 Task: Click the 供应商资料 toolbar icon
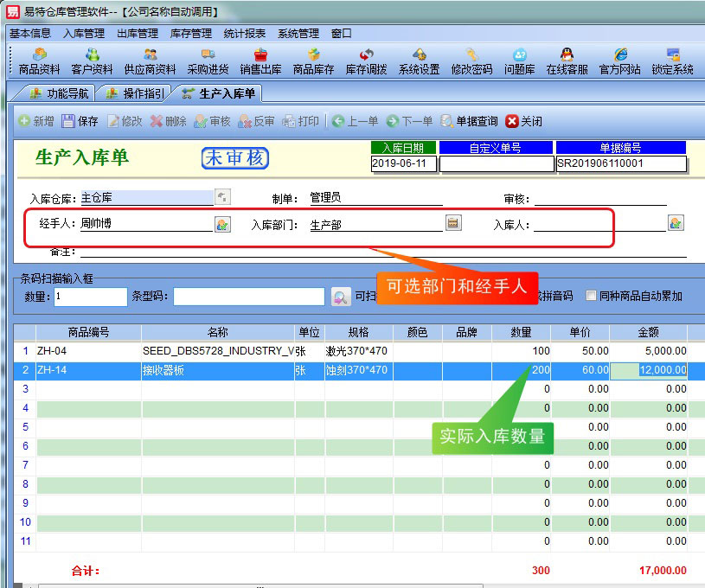click(x=150, y=61)
